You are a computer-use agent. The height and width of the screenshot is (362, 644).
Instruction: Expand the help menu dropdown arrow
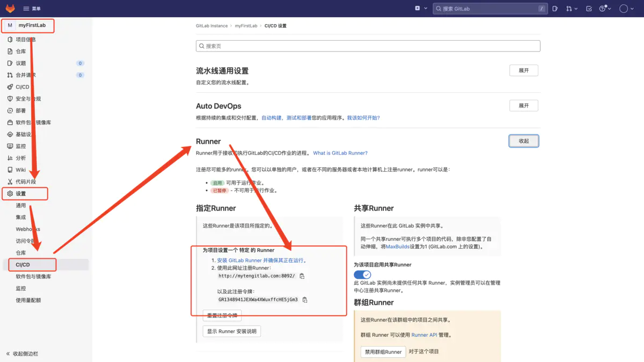pyautogui.click(x=609, y=9)
